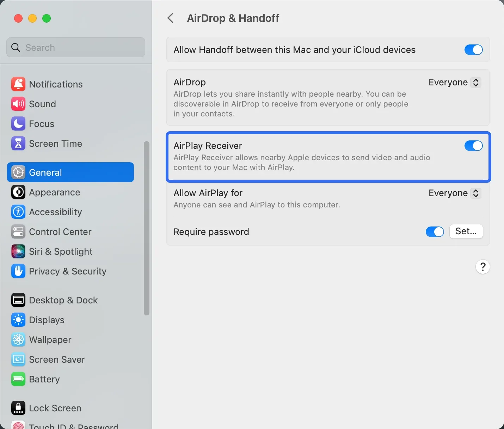Click the Screen Time hourglass icon
Image resolution: width=504 pixels, height=429 pixels.
[x=18, y=143]
